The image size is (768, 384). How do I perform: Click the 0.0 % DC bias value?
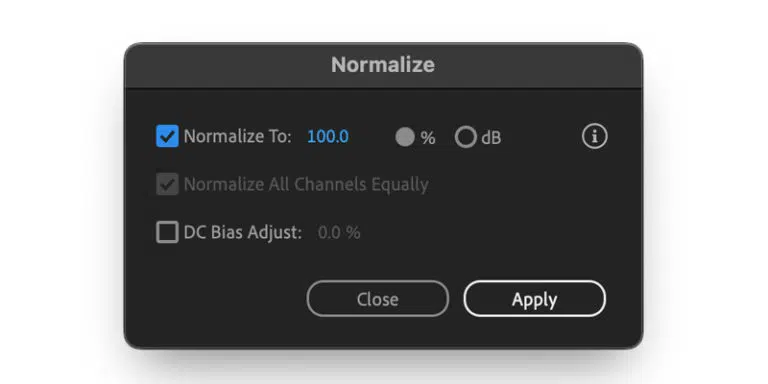point(339,233)
